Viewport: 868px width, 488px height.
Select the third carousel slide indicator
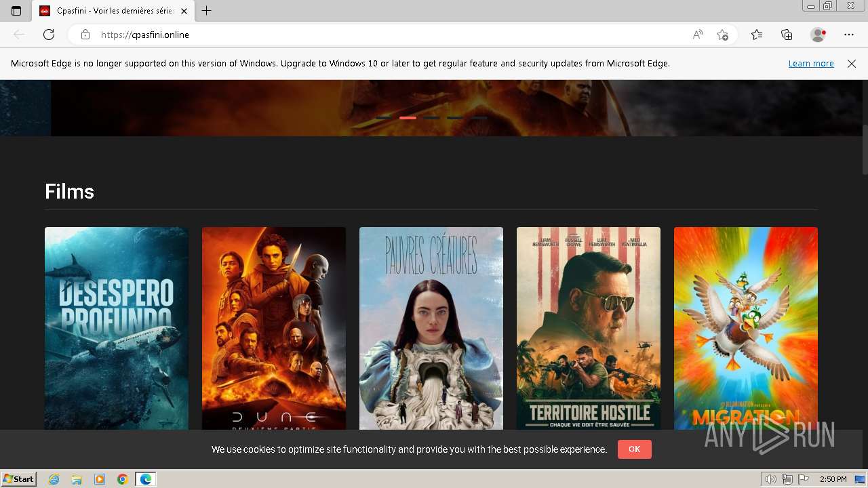[x=431, y=118]
